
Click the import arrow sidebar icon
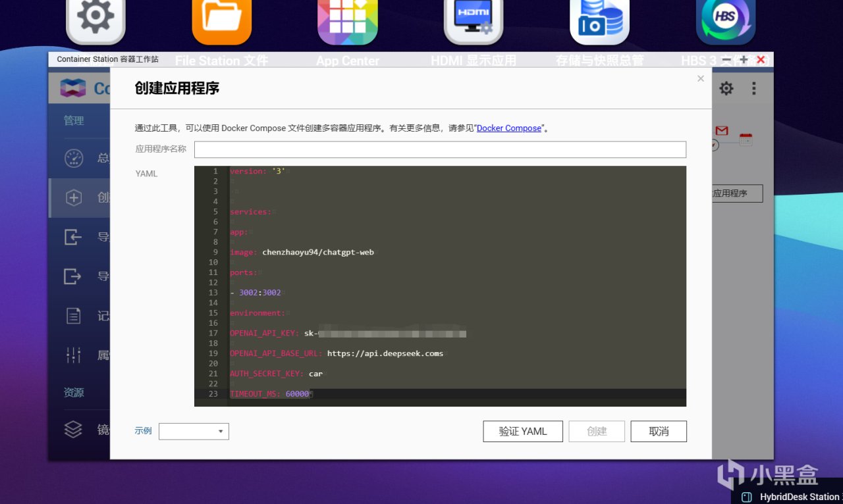point(73,237)
